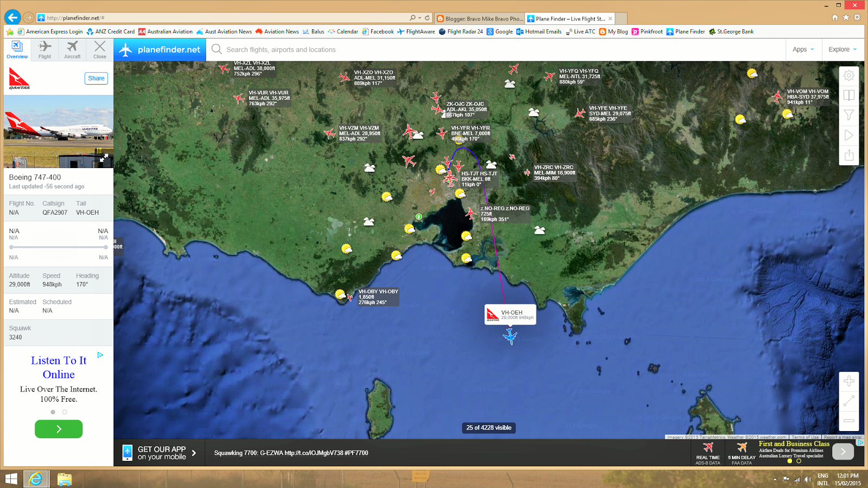Click the green ad arrow button
The image size is (868, 488).
[x=59, y=429]
